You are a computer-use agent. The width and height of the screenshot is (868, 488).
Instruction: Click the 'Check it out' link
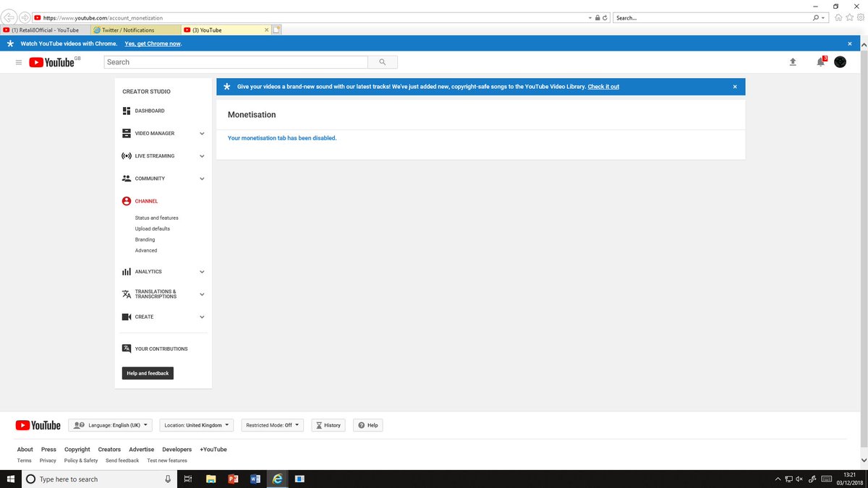pos(603,87)
